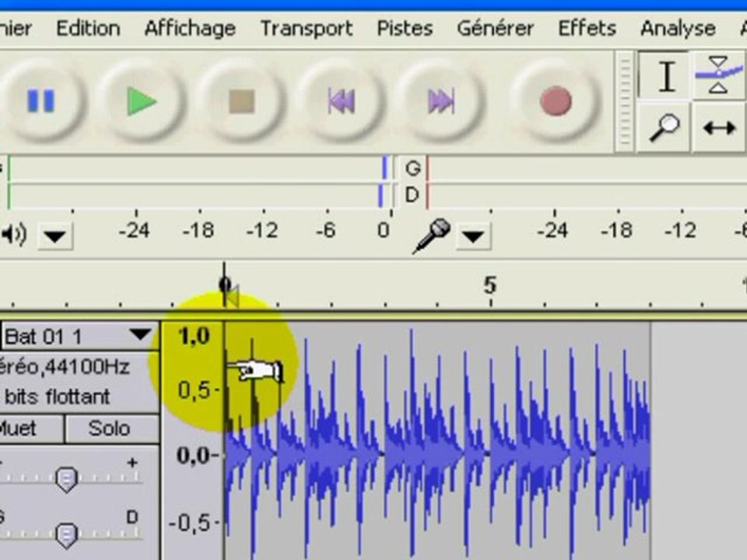Select the Zoom magnifier tool
Viewport: 747px width, 560px height.
click(665, 127)
